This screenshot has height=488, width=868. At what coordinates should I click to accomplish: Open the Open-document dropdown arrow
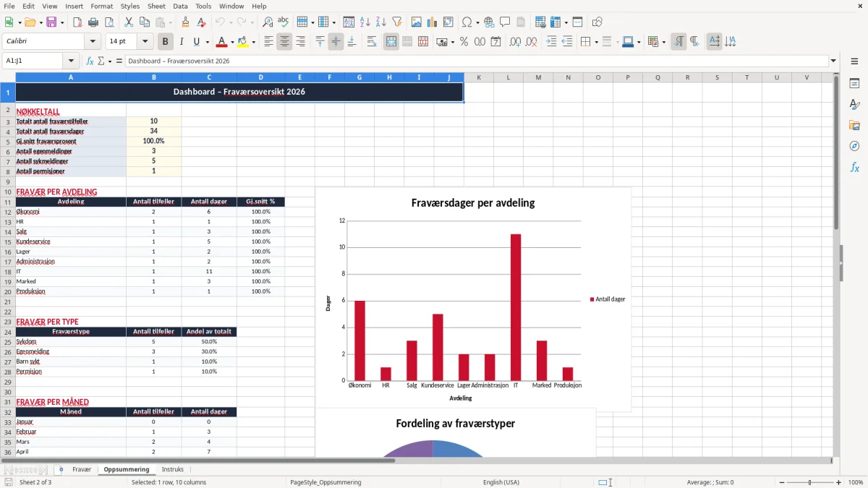[40, 22]
